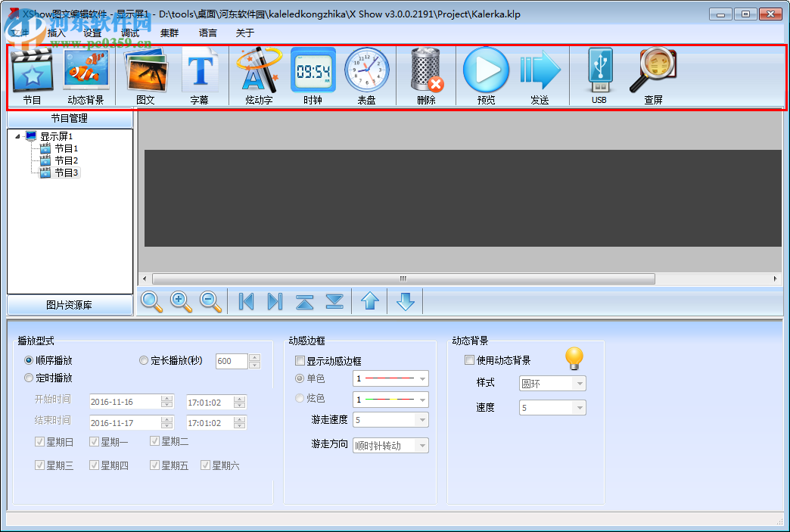
Task: Create a new 节目 (program) with the star icon
Action: coord(32,72)
